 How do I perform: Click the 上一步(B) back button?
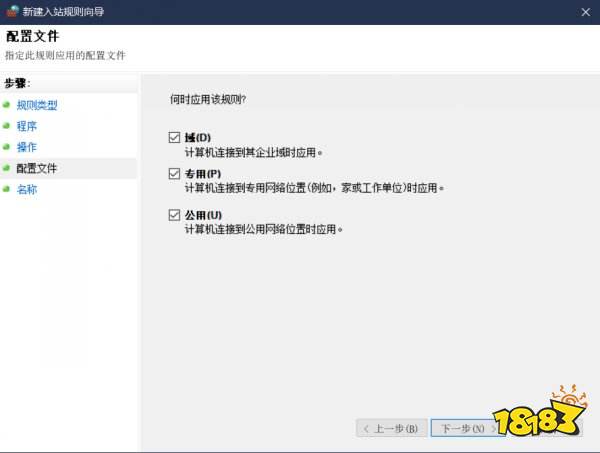(391, 428)
